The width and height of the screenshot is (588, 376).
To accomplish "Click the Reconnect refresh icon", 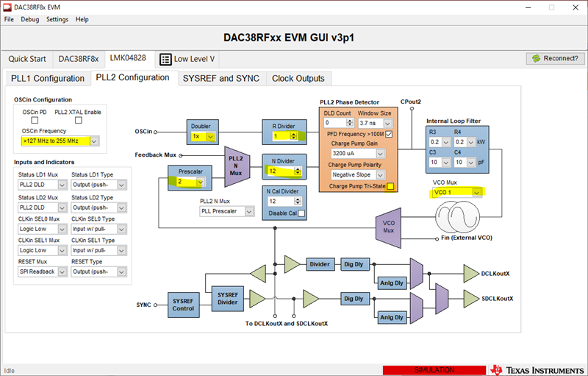I will tap(537, 59).
